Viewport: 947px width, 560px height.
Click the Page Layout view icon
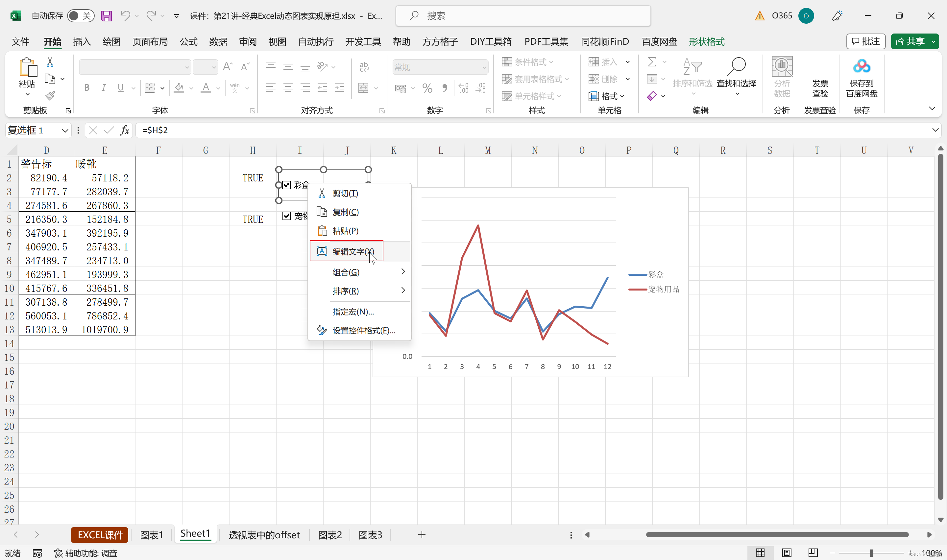point(787,553)
